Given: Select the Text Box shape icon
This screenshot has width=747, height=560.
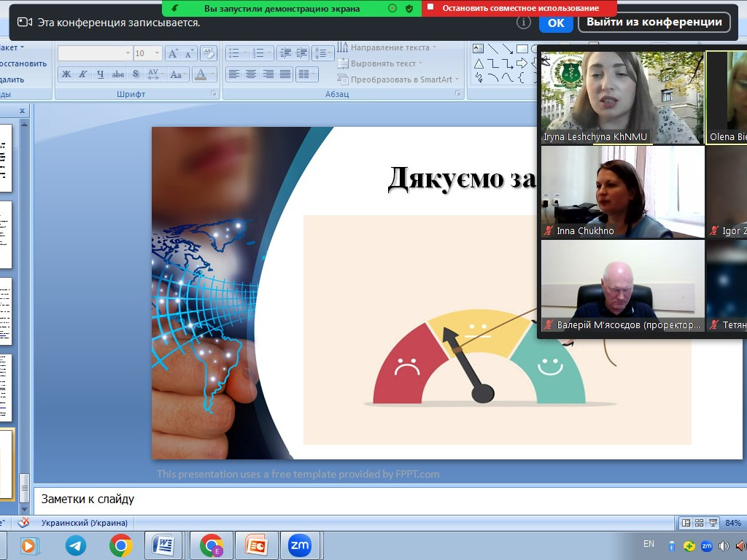Looking at the screenshot, I should click(479, 49).
